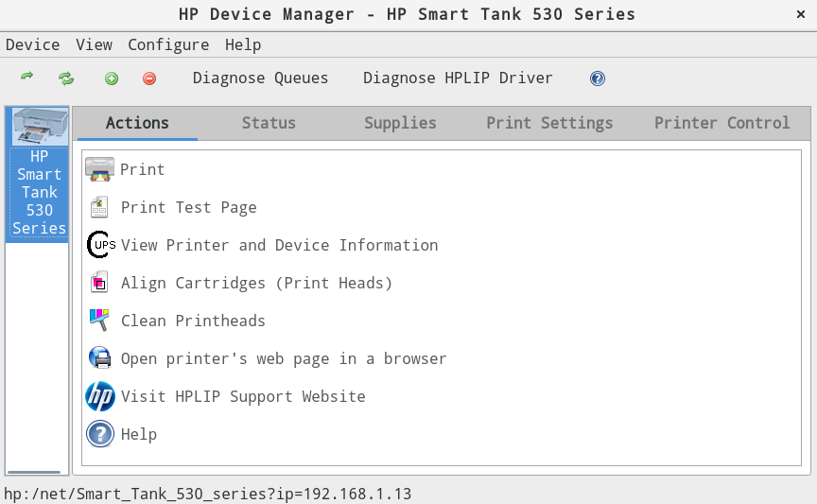Click Visit HPLIP Support Website text
817x504 pixels.
[x=243, y=396]
